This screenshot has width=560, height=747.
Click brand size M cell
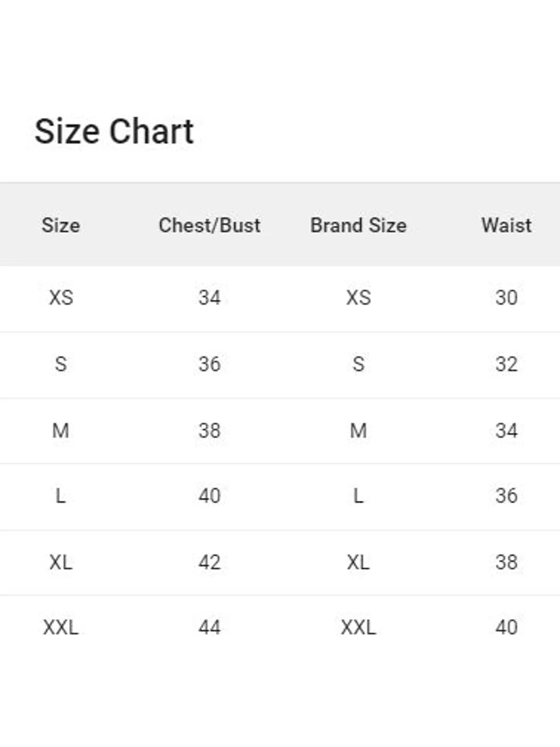tap(358, 431)
